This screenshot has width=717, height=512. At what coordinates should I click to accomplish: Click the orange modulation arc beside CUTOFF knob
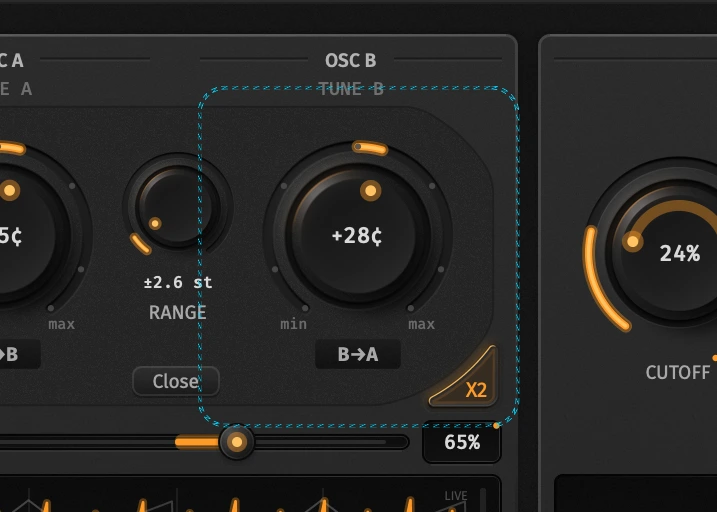click(601, 279)
